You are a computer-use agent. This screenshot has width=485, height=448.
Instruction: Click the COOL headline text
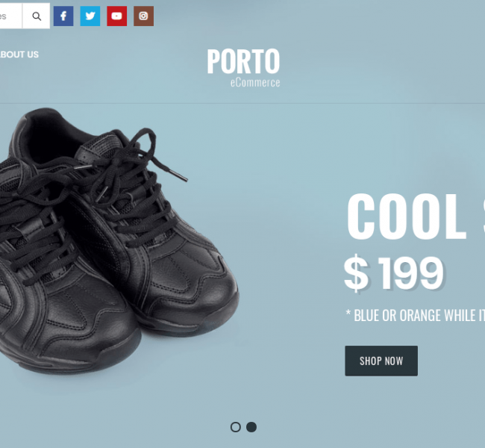407,216
